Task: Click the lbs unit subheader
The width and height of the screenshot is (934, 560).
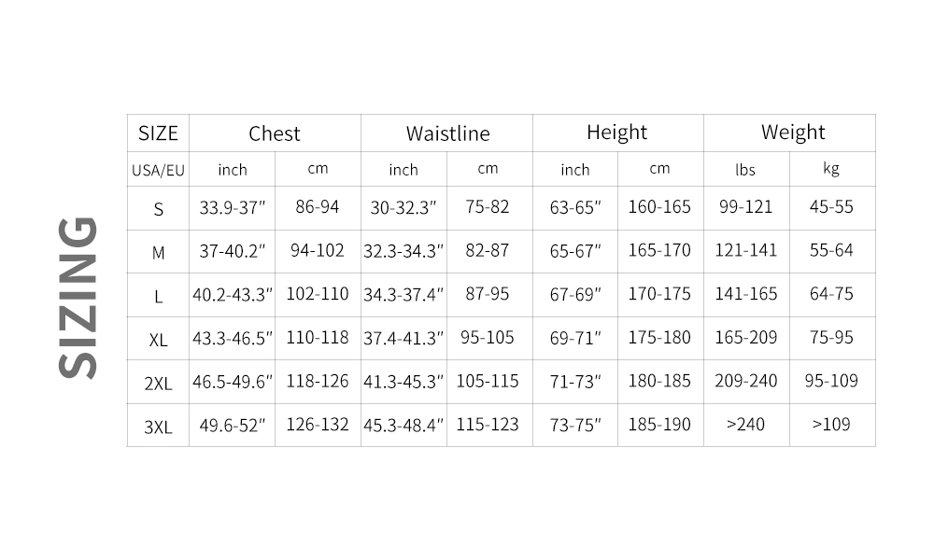Action: (745, 170)
